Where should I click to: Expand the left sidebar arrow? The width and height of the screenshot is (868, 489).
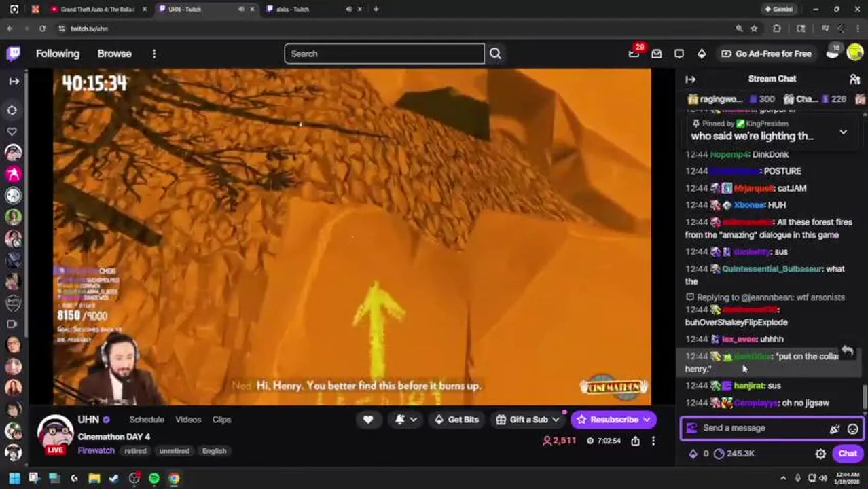pos(14,81)
